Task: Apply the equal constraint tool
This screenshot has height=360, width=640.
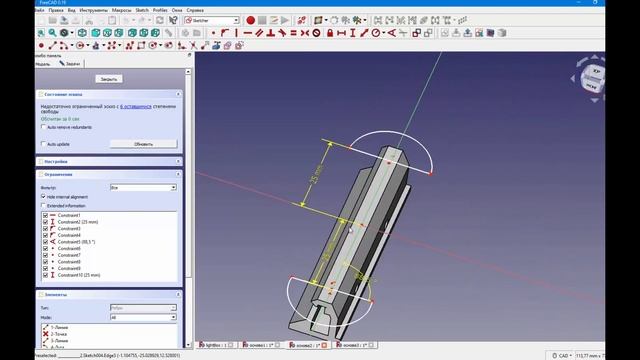Action: pyautogui.click(x=293, y=33)
